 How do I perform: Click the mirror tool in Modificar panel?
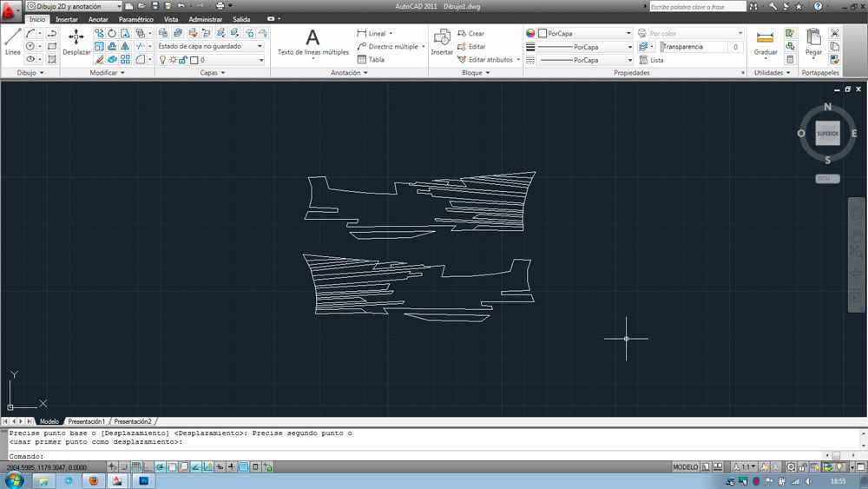[x=126, y=47]
